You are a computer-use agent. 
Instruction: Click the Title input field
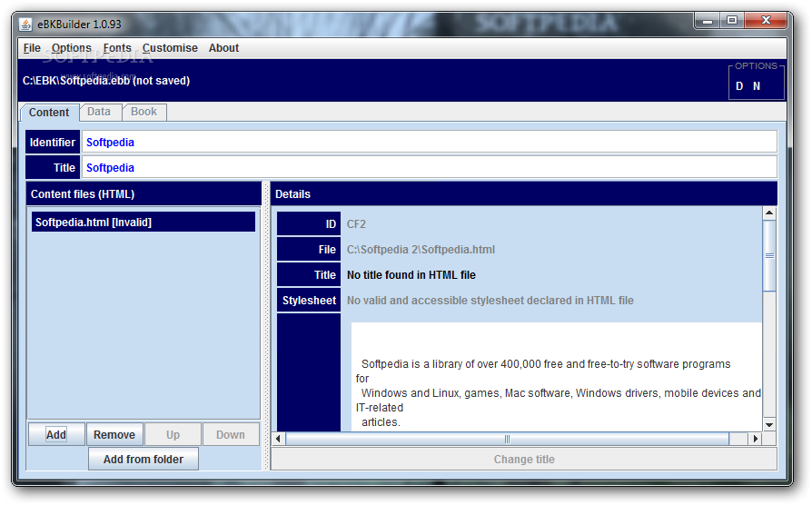[430, 167]
